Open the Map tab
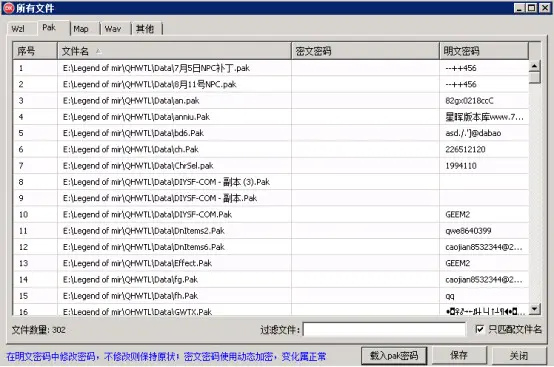Screen dimensions: 554x367 [81, 29]
